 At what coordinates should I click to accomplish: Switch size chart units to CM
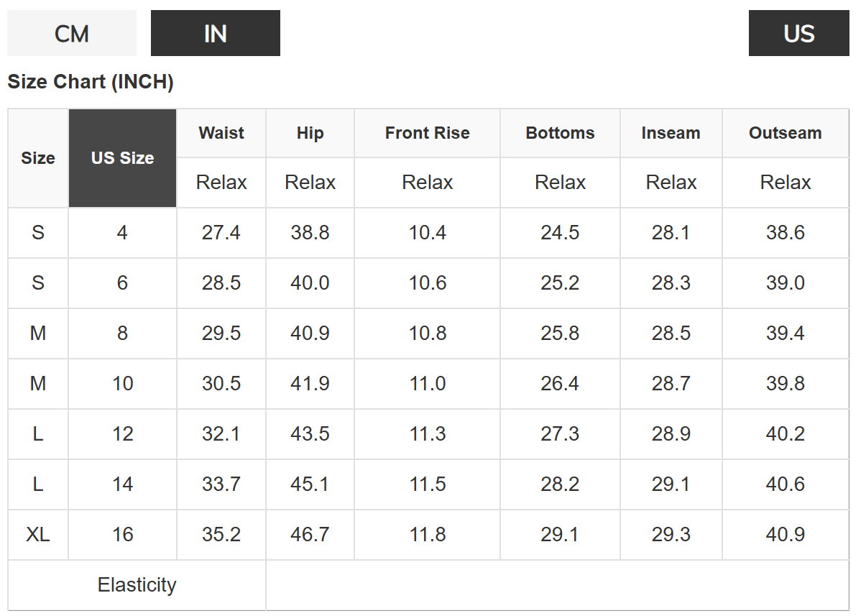[x=72, y=34]
